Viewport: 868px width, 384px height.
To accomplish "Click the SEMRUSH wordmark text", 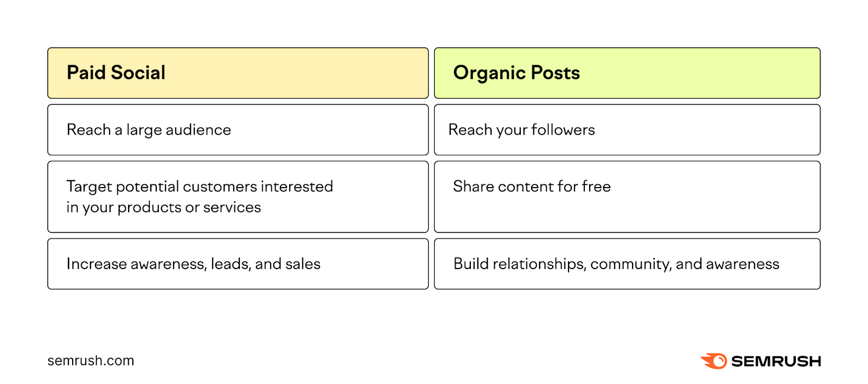I will click(x=776, y=361).
